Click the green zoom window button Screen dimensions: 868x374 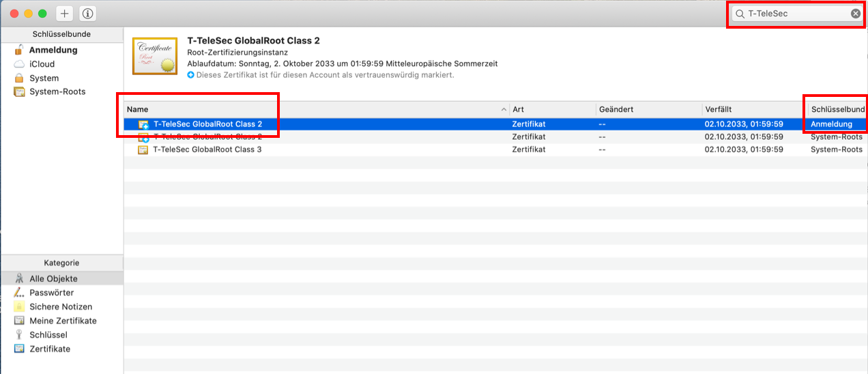click(x=42, y=14)
